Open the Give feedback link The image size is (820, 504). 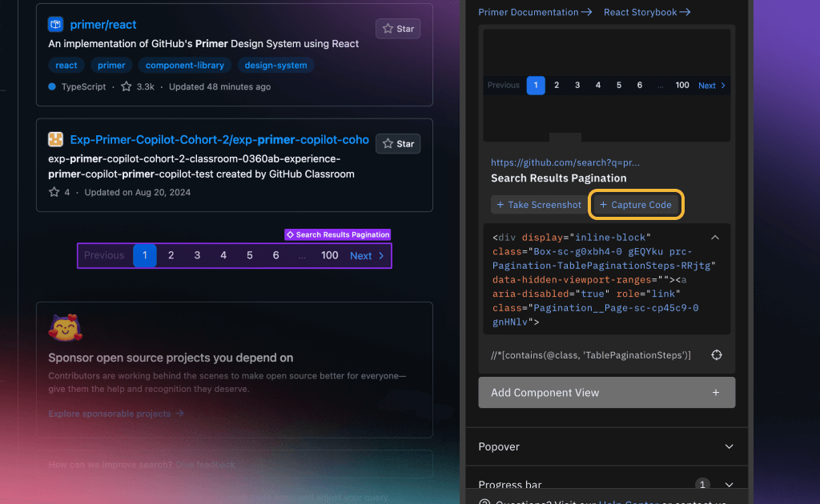coord(205,464)
